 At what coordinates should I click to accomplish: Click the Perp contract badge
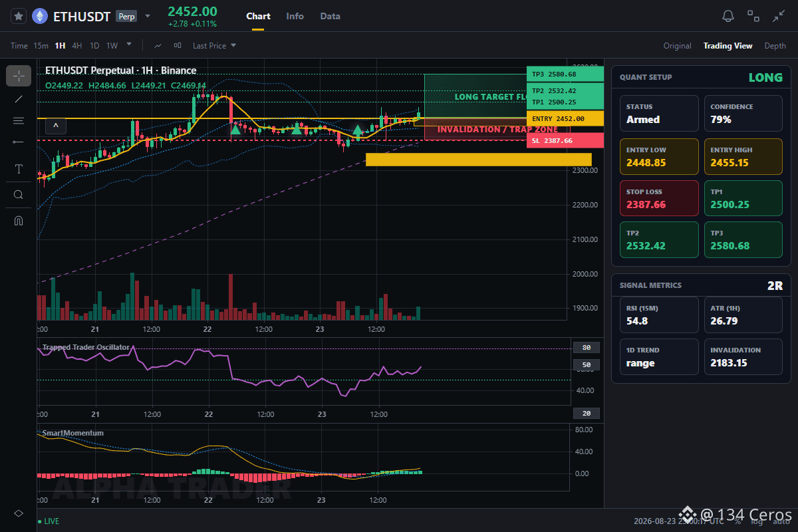coord(126,17)
